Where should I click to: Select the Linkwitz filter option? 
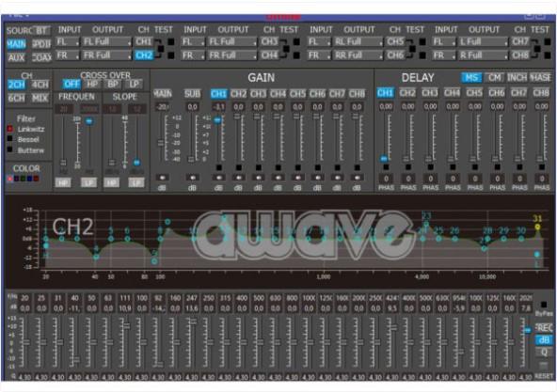[x=10, y=129]
